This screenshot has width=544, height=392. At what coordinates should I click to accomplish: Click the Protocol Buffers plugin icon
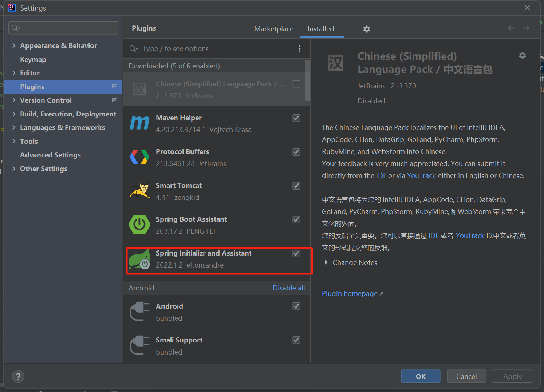(139, 157)
